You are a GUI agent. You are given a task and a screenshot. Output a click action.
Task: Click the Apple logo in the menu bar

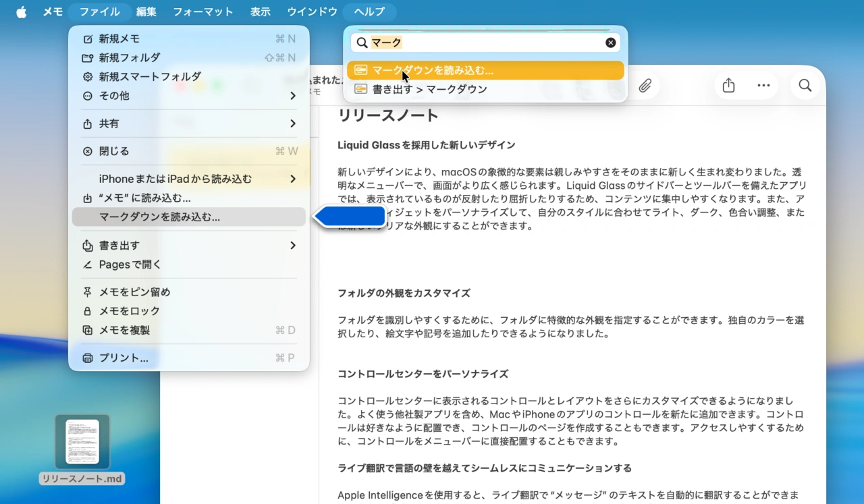[21, 11]
